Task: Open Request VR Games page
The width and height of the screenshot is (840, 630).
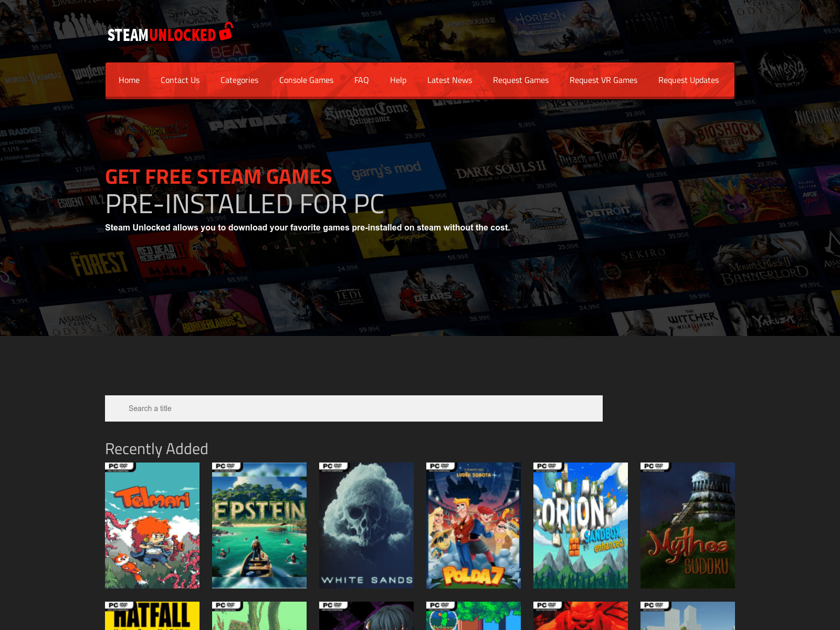Action: click(x=604, y=80)
